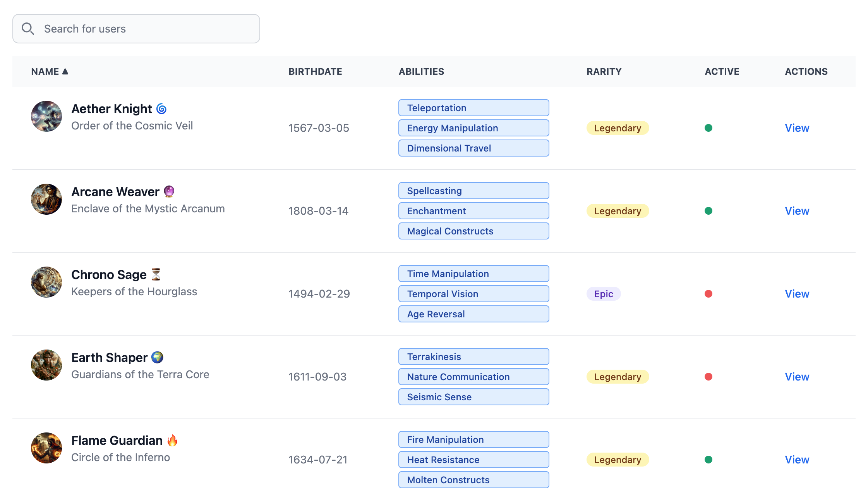Click Aether Knight's green active indicator
Viewport: 868px width, 496px height.
(708, 128)
